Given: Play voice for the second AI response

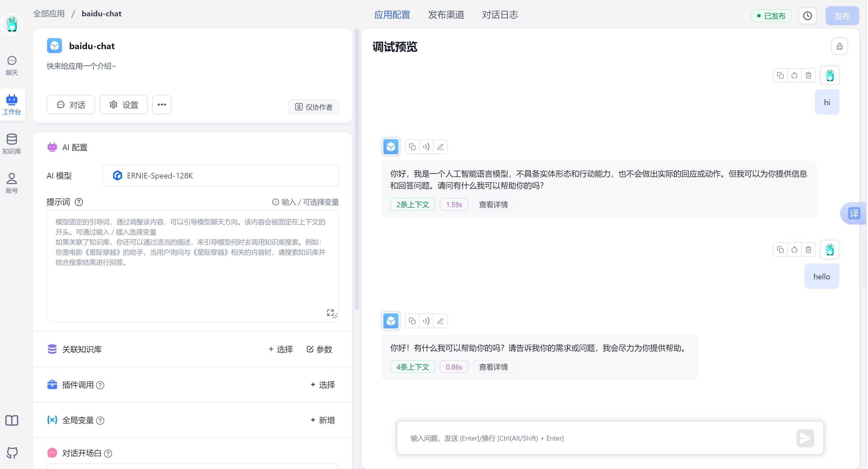Looking at the screenshot, I should (x=426, y=321).
